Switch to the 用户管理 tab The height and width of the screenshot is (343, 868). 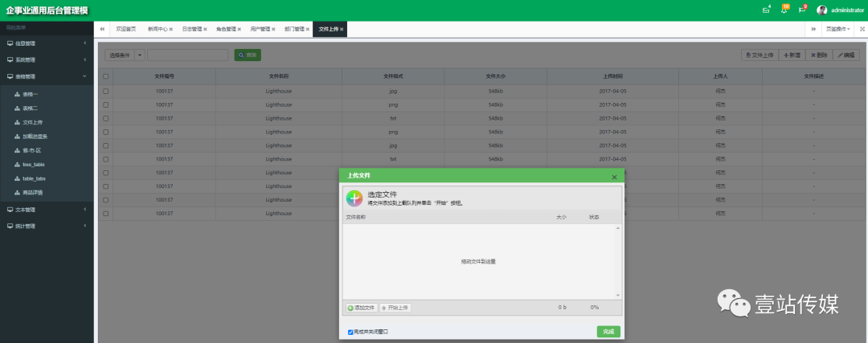260,29
